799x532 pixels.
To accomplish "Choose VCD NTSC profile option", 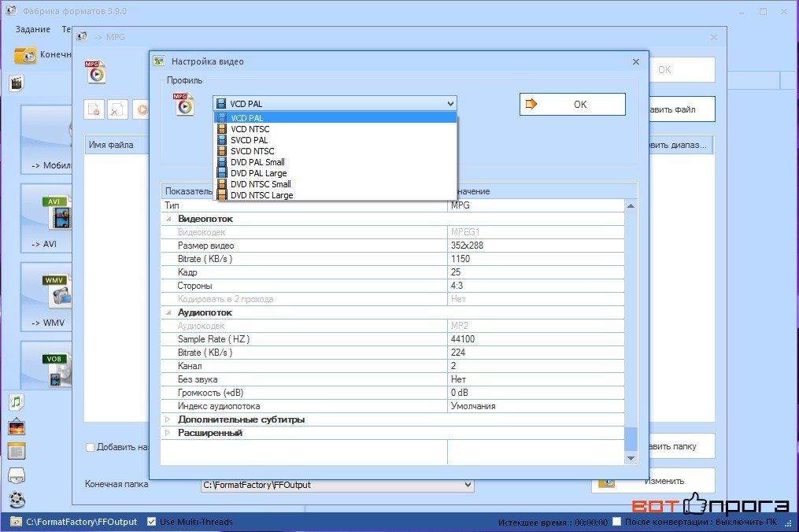I will (336, 129).
